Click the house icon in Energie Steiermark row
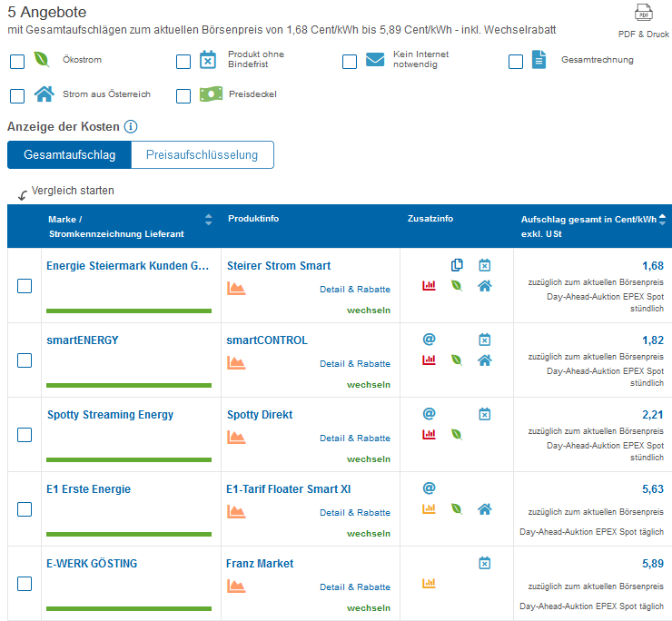 (x=485, y=285)
